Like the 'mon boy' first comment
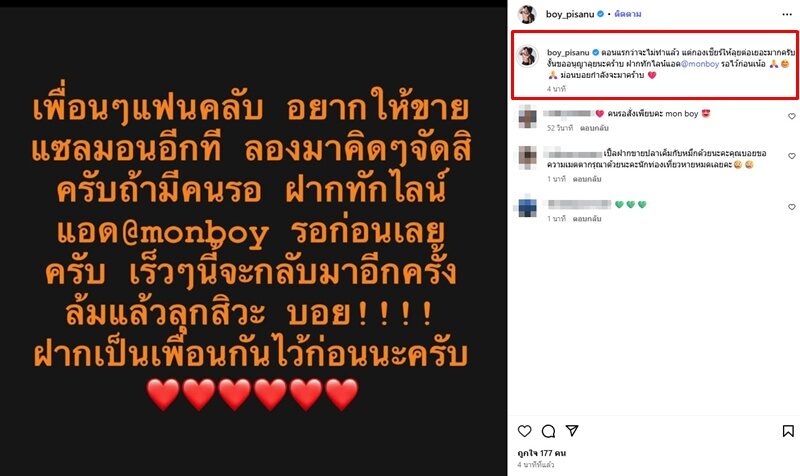The width and height of the screenshot is (800, 476). pos(792,116)
